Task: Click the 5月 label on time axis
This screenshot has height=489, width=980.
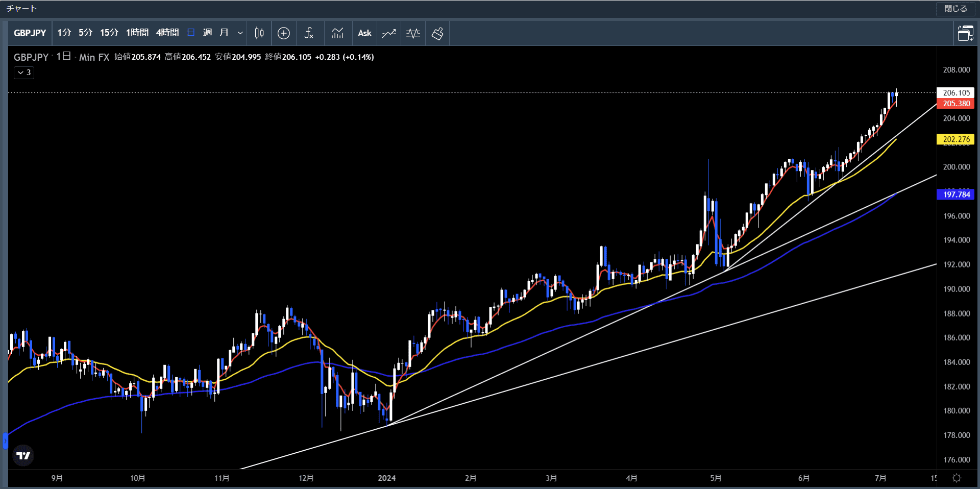Action: click(x=716, y=478)
